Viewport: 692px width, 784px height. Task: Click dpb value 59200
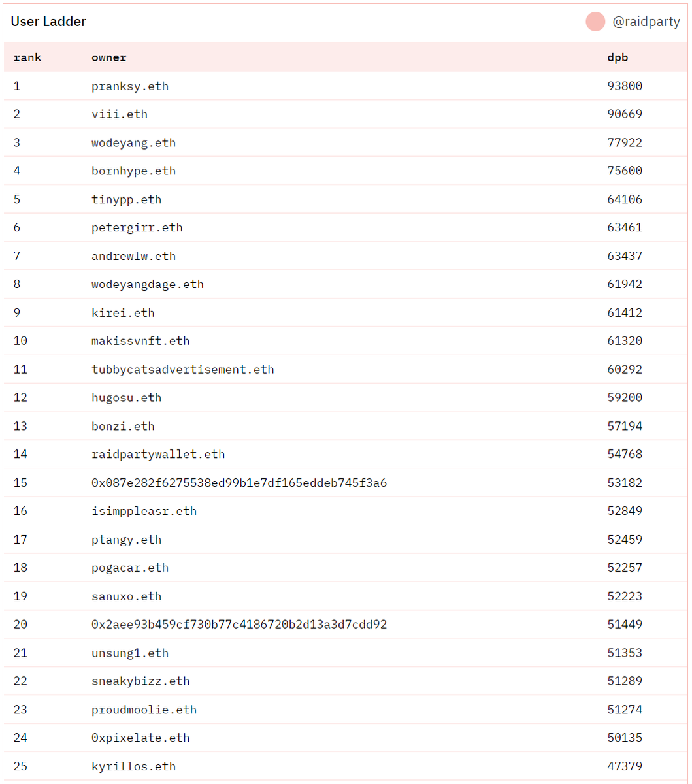(625, 398)
